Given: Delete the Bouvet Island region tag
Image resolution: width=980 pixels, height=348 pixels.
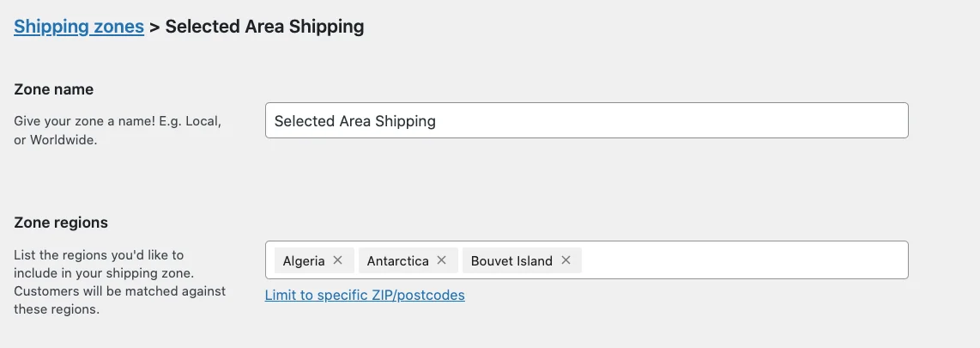Looking at the screenshot, I should [566, 260].
